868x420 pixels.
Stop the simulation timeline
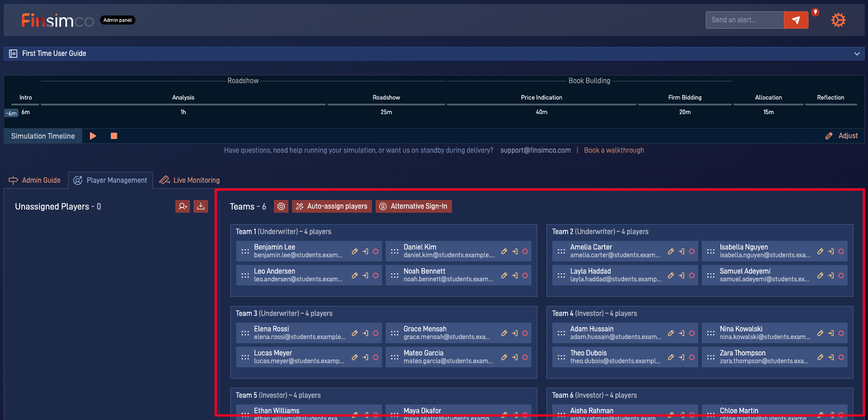(114, 136)
